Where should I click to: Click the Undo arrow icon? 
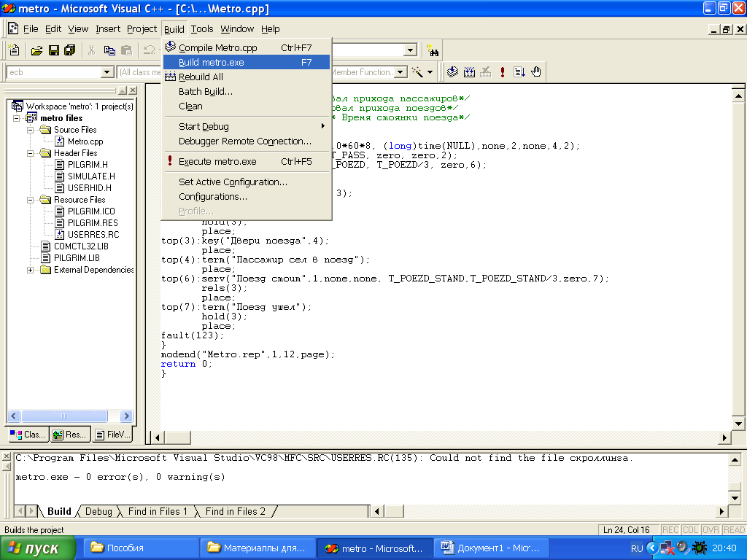149,50
